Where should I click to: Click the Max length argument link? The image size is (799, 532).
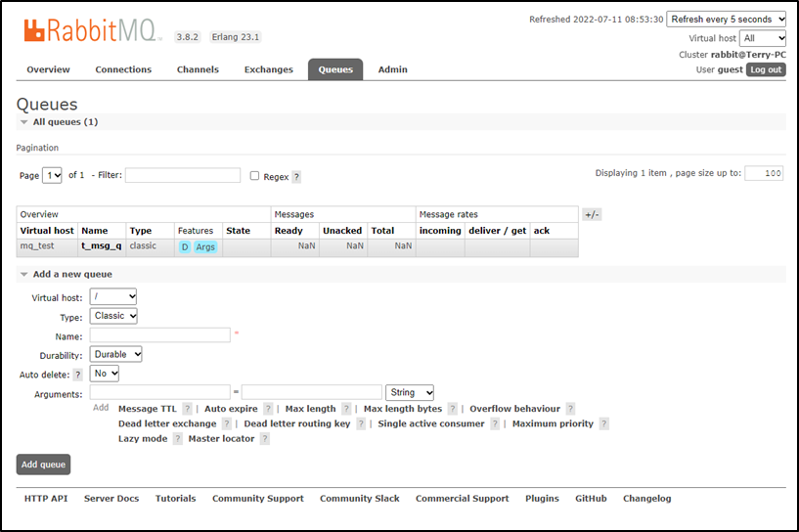click(310, 409)
